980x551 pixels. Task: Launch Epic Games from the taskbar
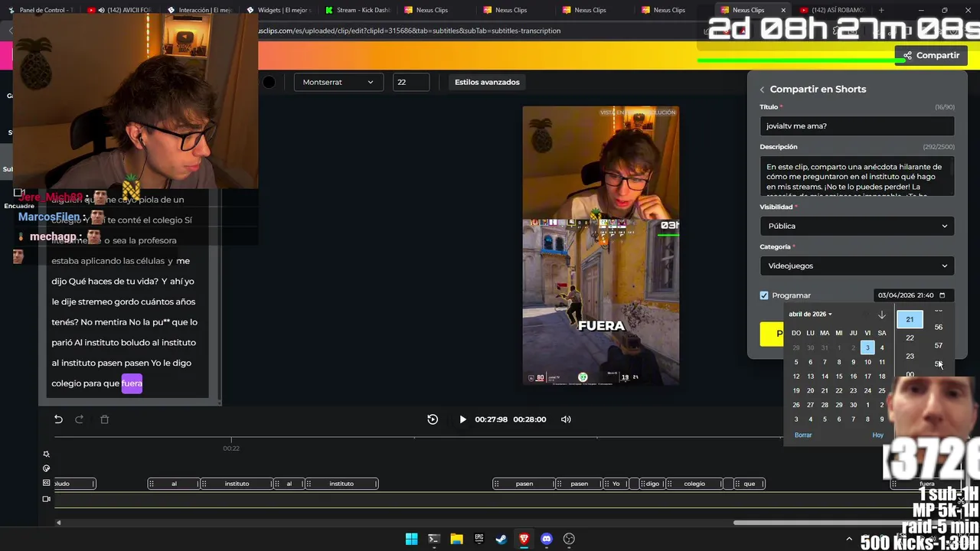click(x=479, y=539)
